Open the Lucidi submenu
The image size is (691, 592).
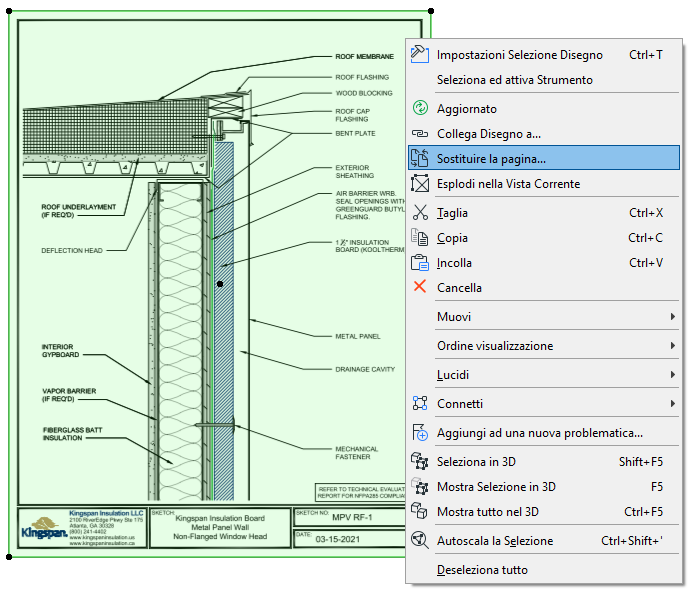(671, 375)
